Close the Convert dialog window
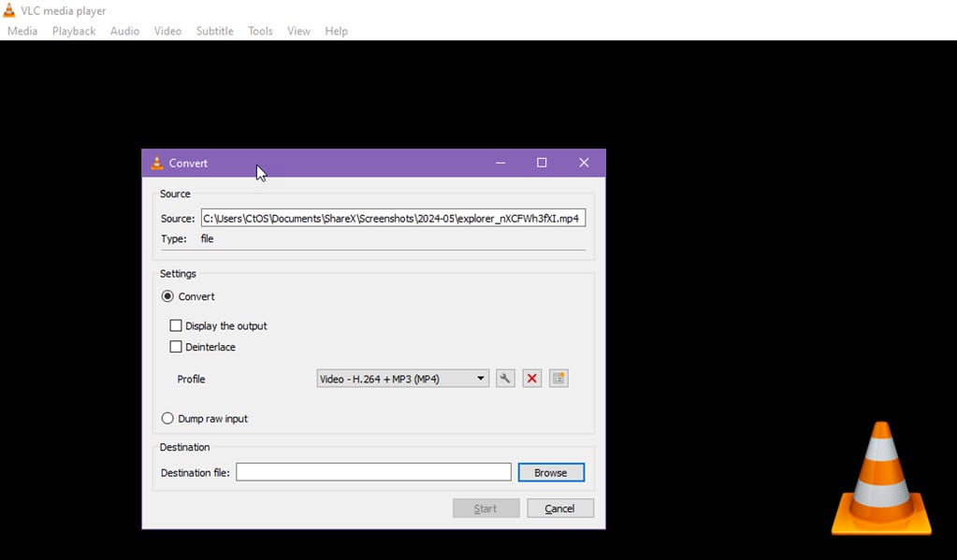This screenshot has height=560, width=957. coord(584,163)
